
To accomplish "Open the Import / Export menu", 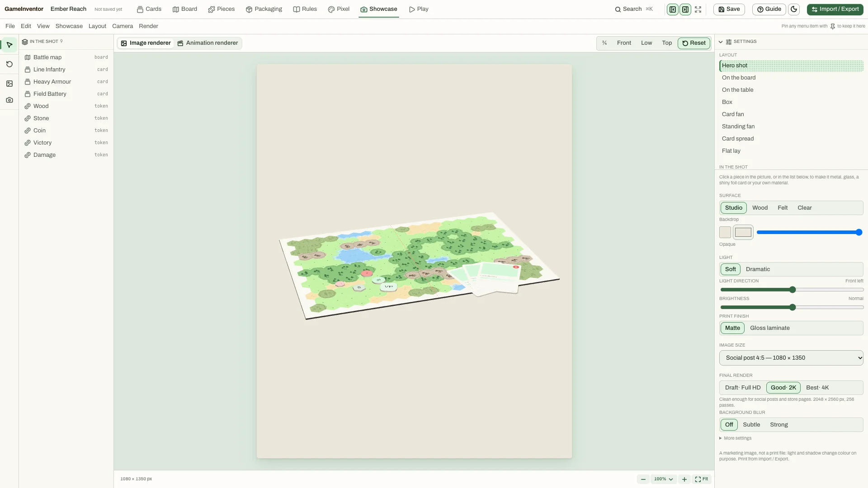I will point(835,9).
